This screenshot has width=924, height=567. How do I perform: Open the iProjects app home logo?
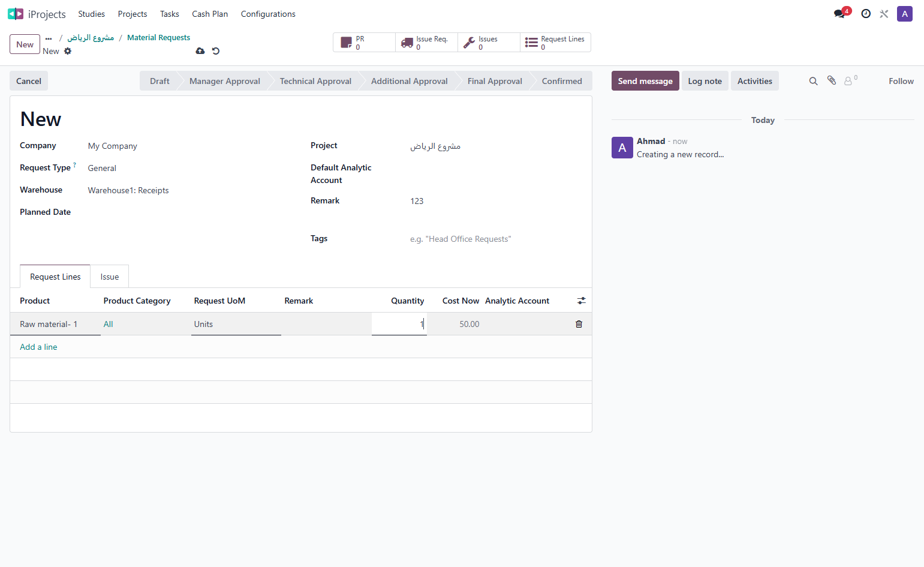16,14
